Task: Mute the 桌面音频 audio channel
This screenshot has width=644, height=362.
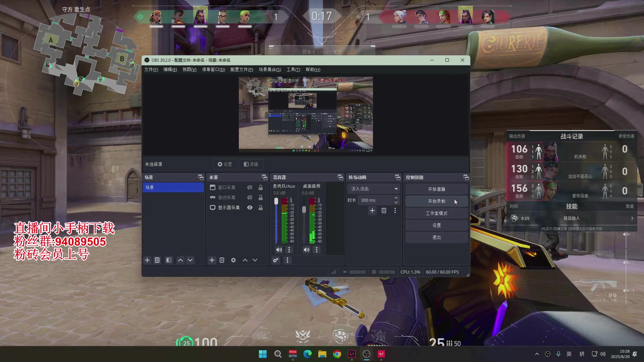Action: [x=306, y=250]
